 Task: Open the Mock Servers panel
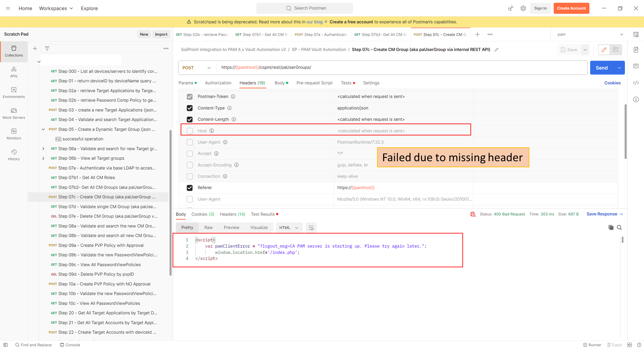coord(14,114)
